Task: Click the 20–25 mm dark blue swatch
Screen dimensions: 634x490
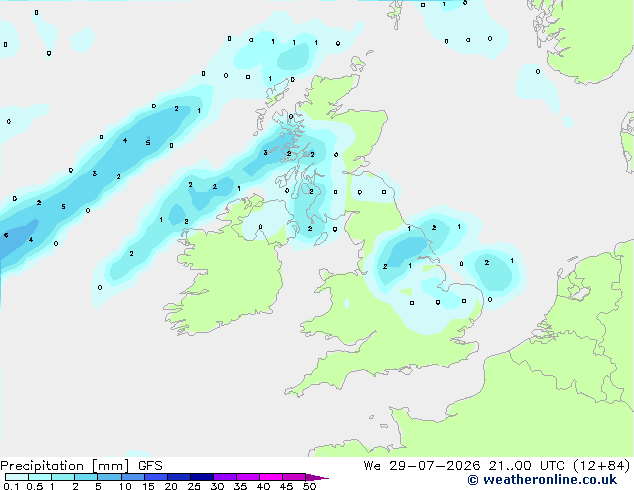Action: (178, 477)
